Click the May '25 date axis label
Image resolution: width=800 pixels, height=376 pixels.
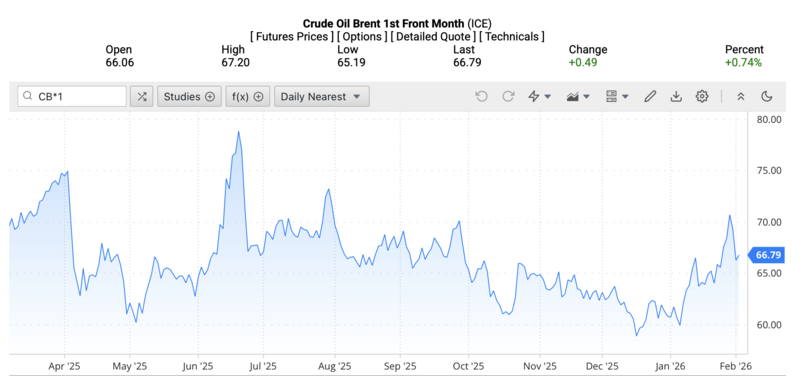click(130, 366)
